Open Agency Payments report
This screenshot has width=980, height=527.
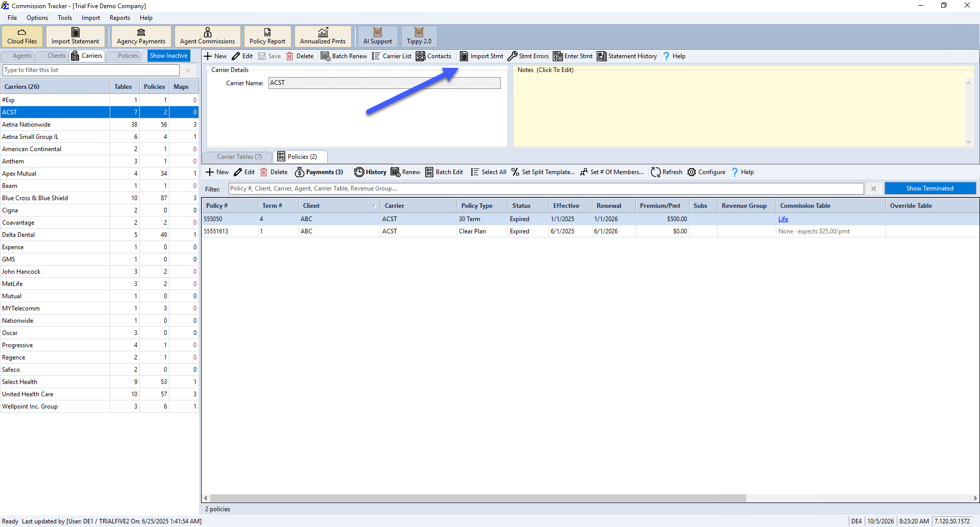(x=141, y=36)
